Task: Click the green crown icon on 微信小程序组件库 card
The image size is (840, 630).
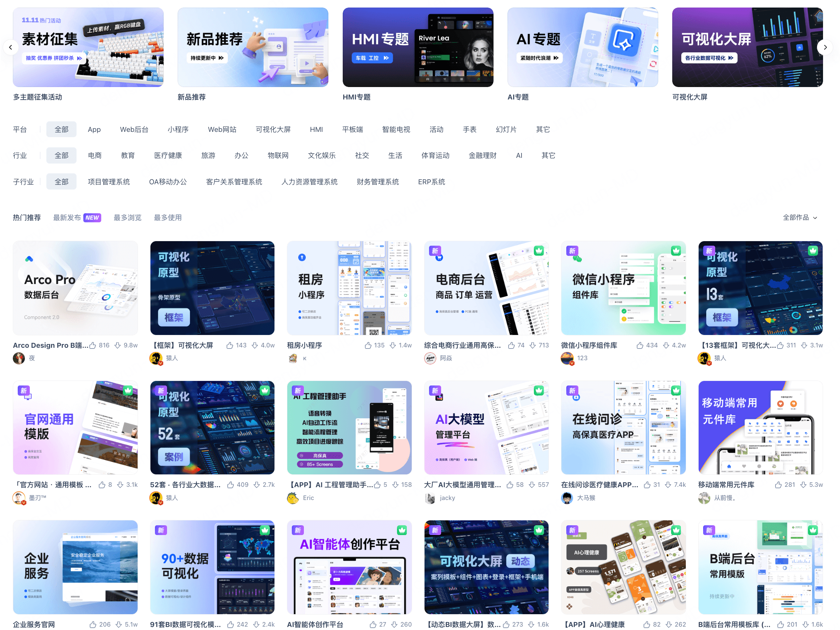Action: 676,251
